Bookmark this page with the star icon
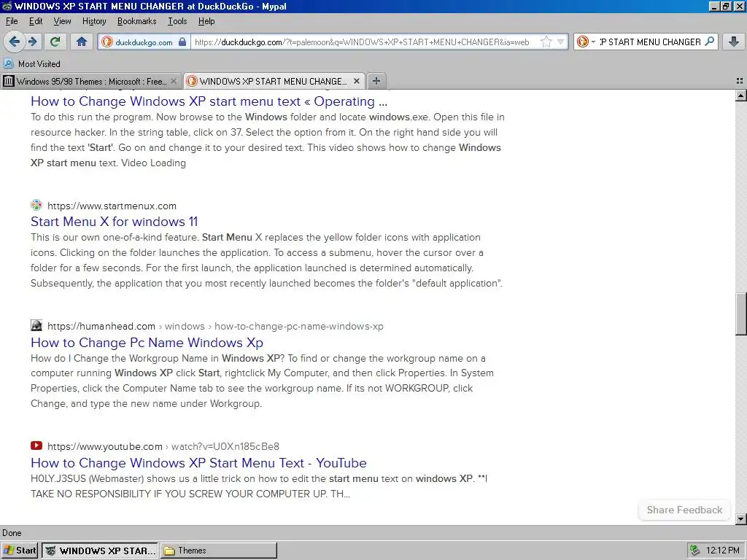The height and width of the screenshot is (560, 747). click(546, 42)
